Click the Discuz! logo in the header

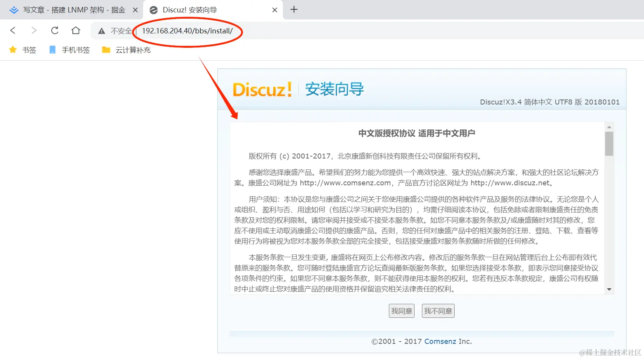262,89
